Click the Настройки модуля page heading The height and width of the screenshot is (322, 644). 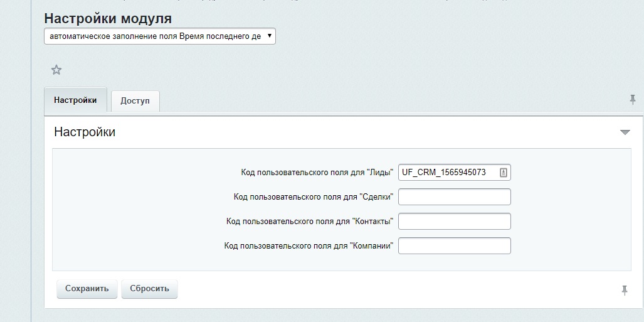click(108, 18)
